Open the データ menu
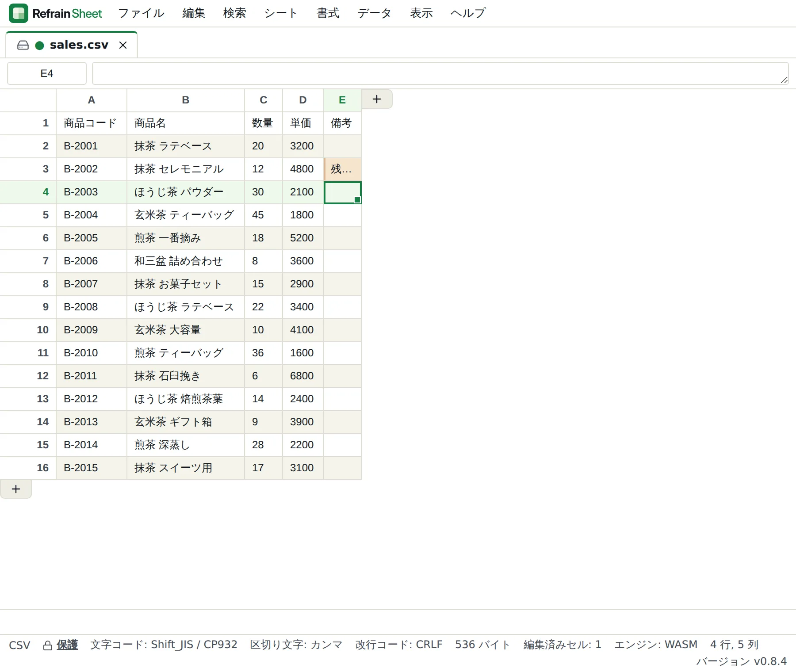796x672 pixels. [x=375, y=13]
